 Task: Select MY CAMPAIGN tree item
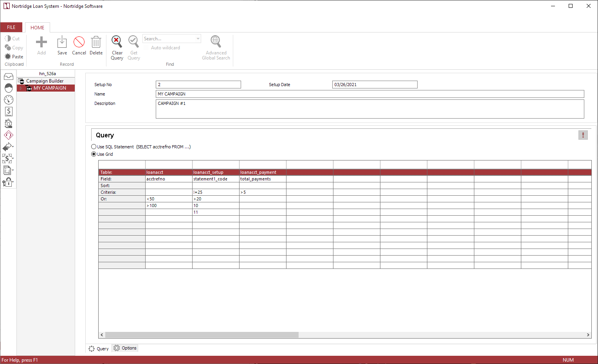coord(50,88)
